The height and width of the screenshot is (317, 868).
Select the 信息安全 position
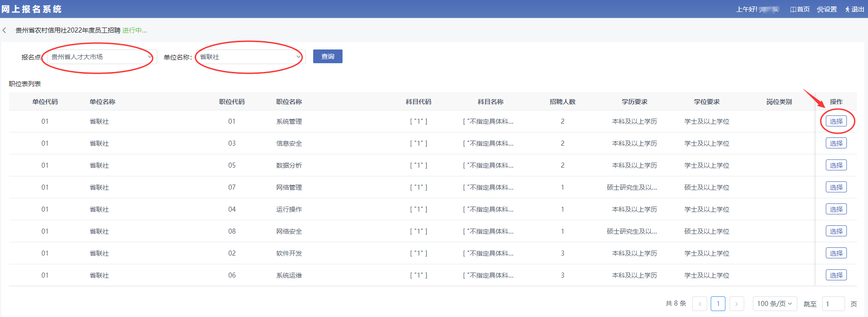pyautogui.click(x=836, y=143)
